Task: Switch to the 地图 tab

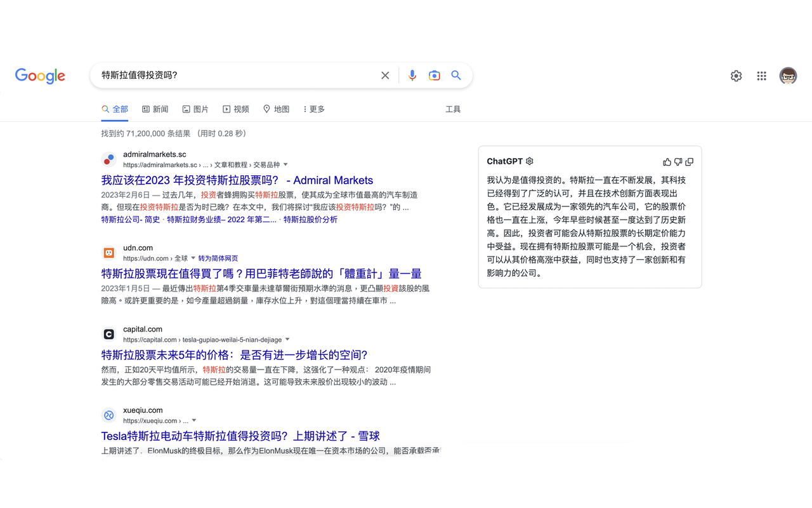Action: [x=276, y=109]
